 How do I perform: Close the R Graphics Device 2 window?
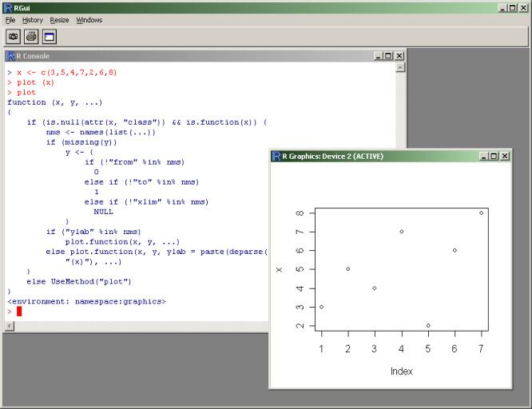point(505,156)
